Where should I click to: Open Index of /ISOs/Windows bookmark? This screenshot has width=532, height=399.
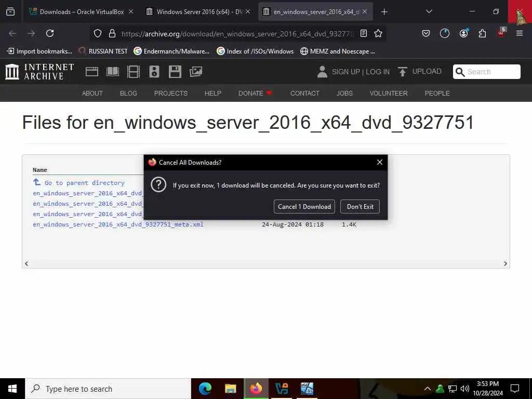[x=255, y=51]
